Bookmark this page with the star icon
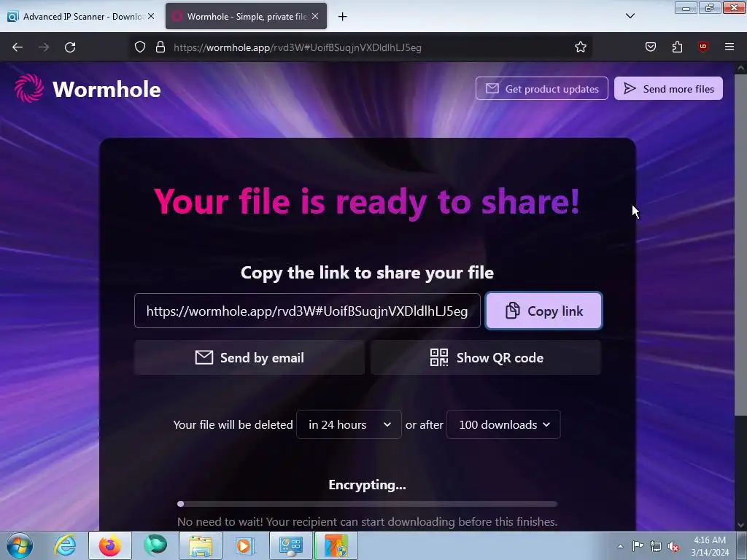Image resolution: width=747 pixels, height=560 pixels. coord(580,47)
